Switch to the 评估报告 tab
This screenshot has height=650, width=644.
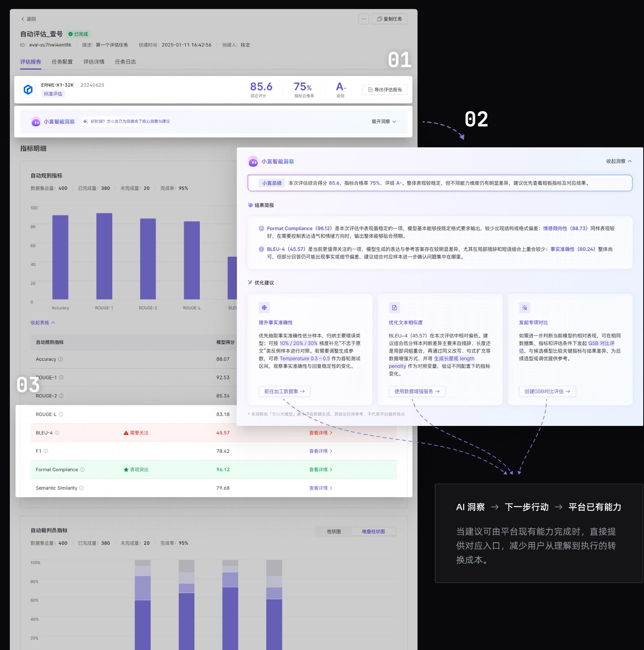click(x=31, y=62)
